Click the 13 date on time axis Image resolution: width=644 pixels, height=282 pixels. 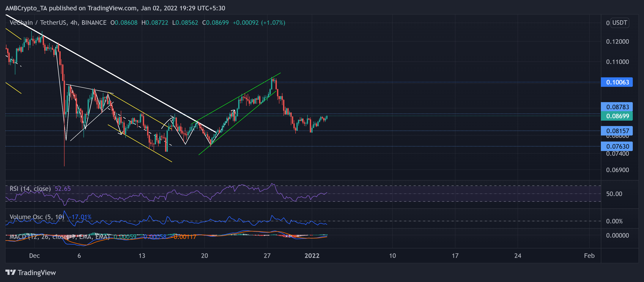(x=142, y=256)
